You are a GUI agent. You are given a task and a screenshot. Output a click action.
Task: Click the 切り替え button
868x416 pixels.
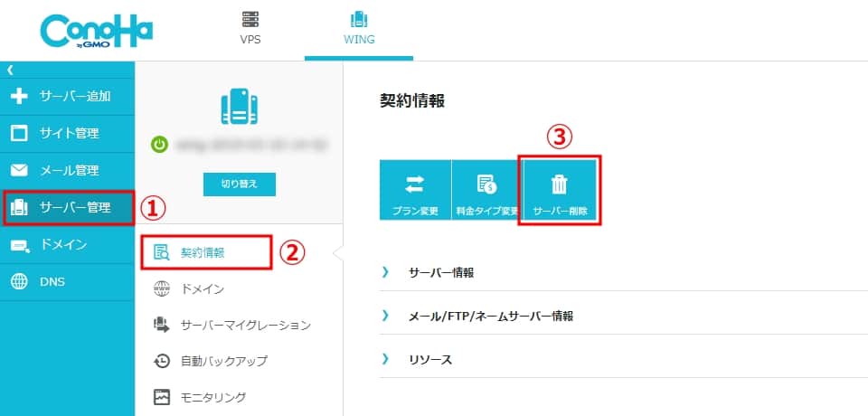click(239, 184)
